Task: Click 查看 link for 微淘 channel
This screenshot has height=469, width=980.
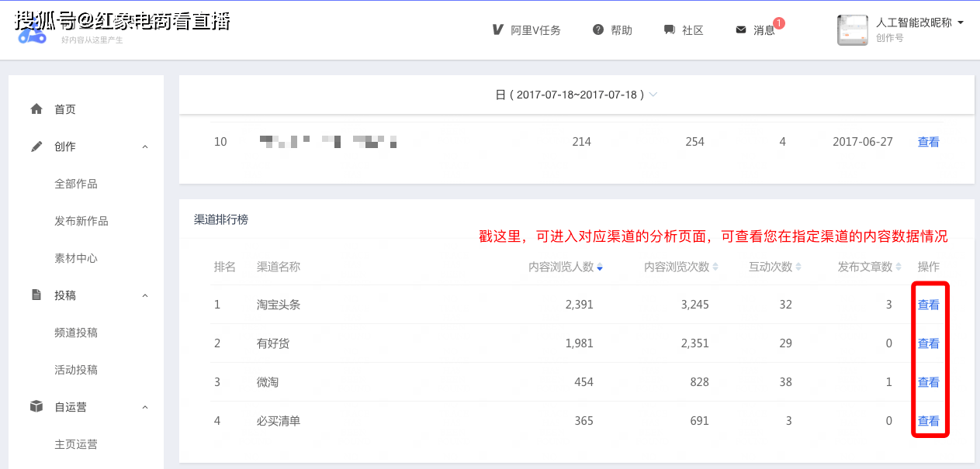Action: click(928, 382)
